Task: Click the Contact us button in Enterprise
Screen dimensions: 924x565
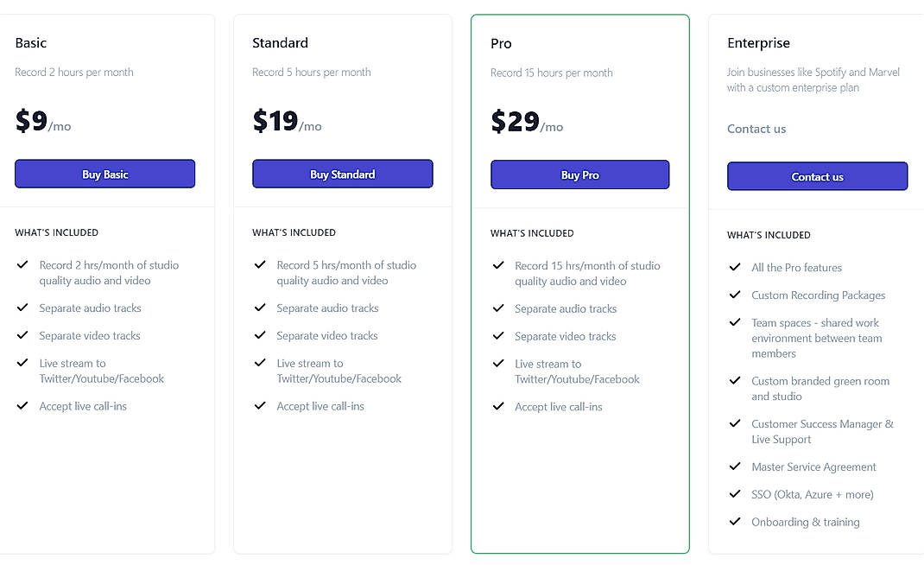Action: coord(816,176)
